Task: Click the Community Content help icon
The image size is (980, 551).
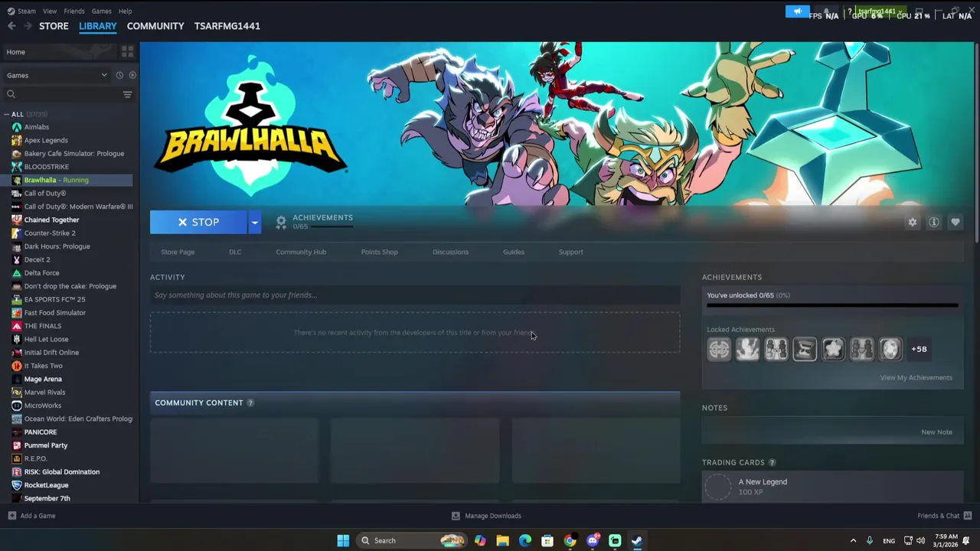Action: point(250,403)
